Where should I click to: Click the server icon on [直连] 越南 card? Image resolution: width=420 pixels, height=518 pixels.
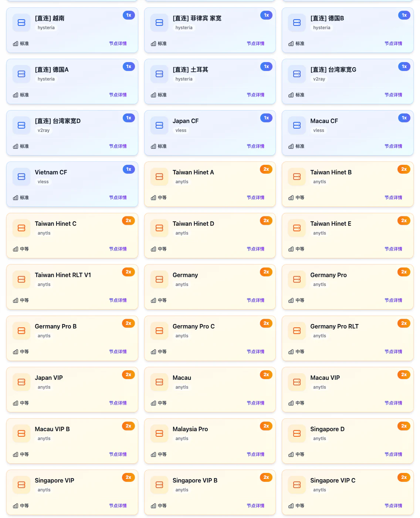pos(21,23)
